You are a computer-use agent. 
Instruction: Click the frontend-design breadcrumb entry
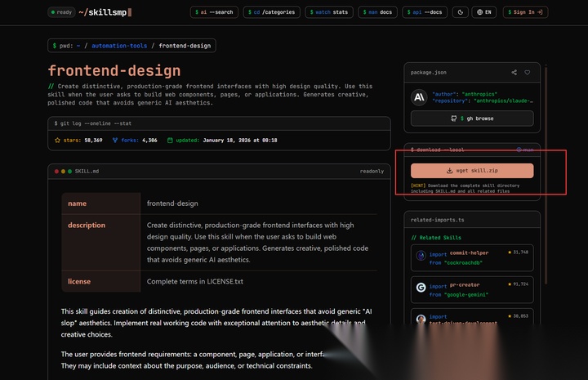pos(185,46)
